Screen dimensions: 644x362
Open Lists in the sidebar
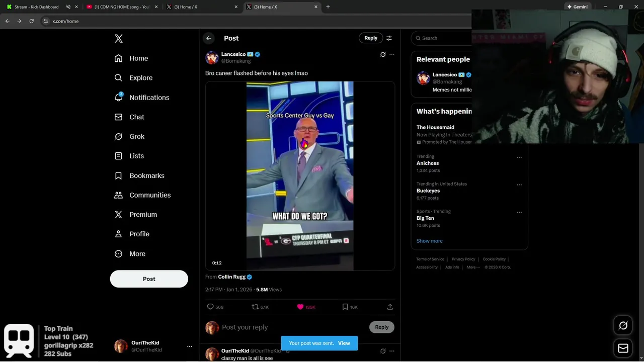129,156
